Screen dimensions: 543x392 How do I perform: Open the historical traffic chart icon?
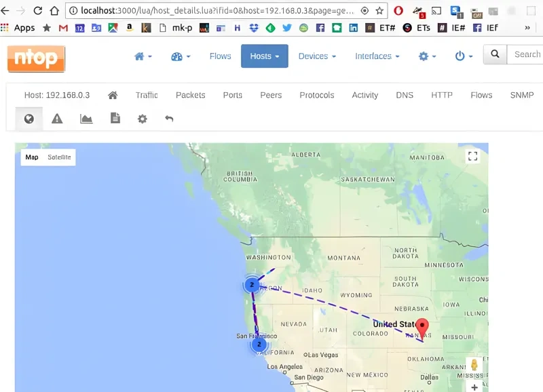coord(86,119)
